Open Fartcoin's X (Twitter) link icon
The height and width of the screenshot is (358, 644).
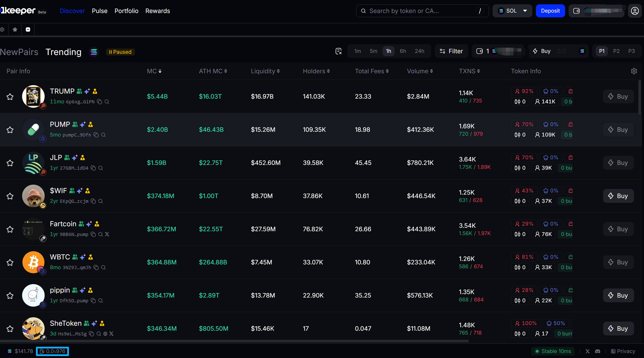107,234
